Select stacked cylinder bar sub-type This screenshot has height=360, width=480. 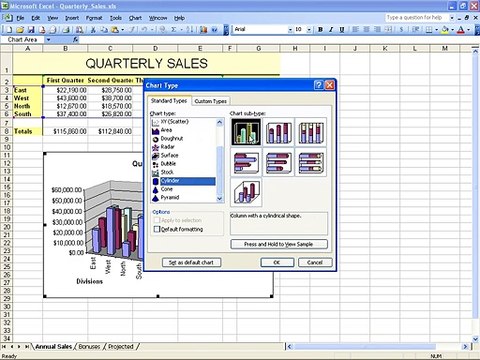click(279, 162)
